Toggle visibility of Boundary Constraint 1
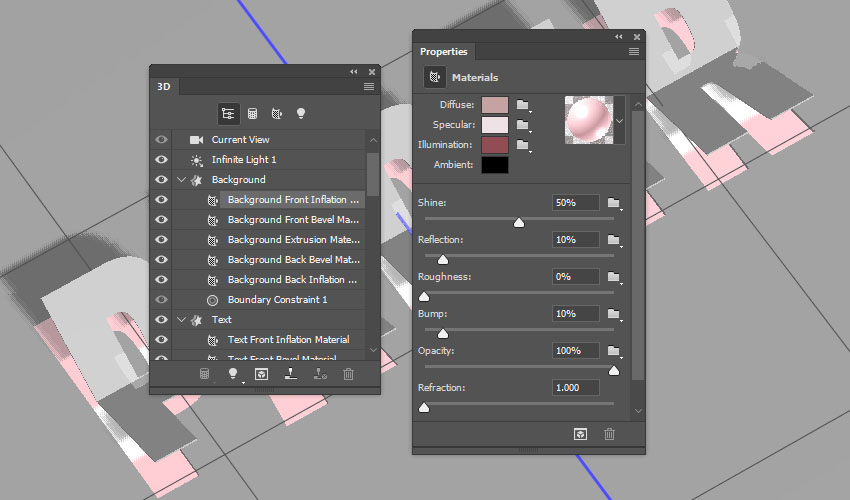This screenshot has width=850, height=500. (162, 299)
